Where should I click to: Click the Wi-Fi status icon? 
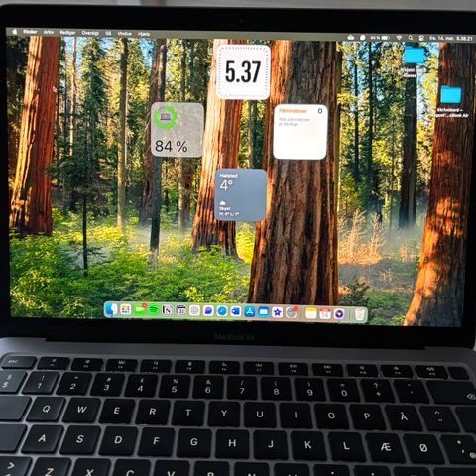pyautogui.click(x=399, y=38)
